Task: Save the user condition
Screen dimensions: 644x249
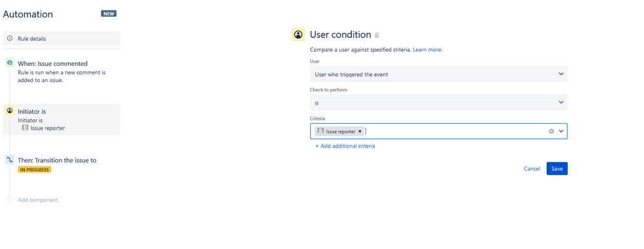Action: [557, 168]
